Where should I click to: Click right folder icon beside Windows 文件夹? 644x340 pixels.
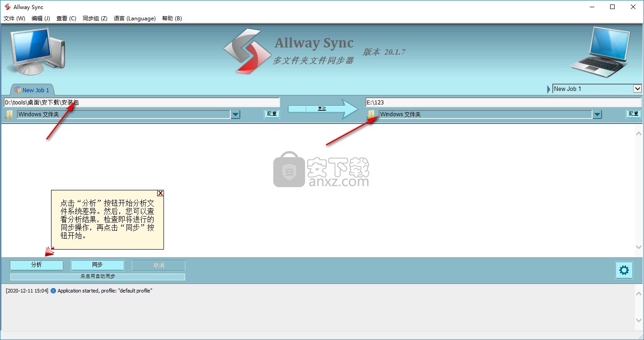(x=371, y=114)
